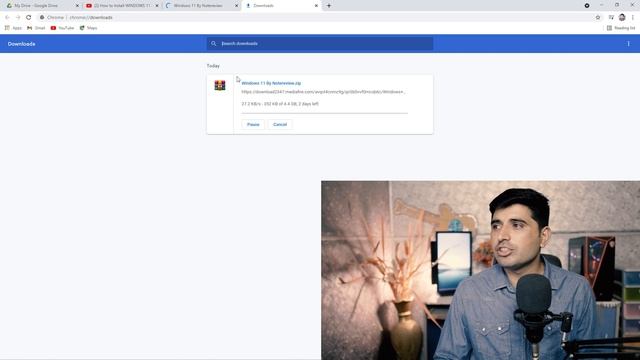Minimize the Chrome window

tap(602, 5)
